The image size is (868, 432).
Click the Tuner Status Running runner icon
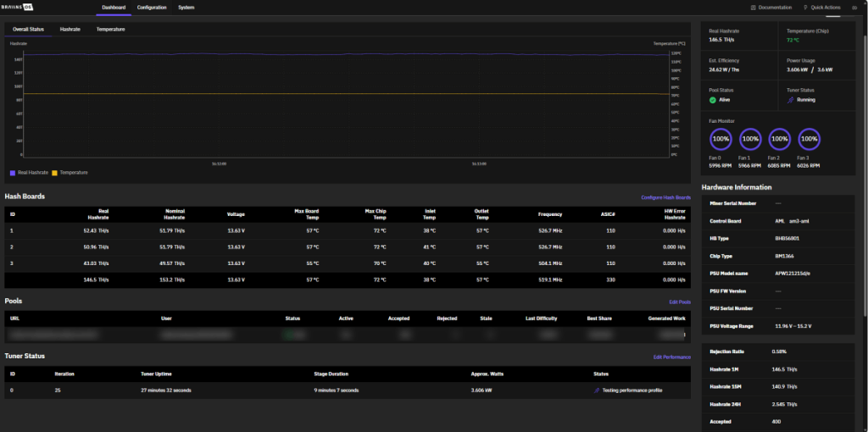click(x=791, y=100)
